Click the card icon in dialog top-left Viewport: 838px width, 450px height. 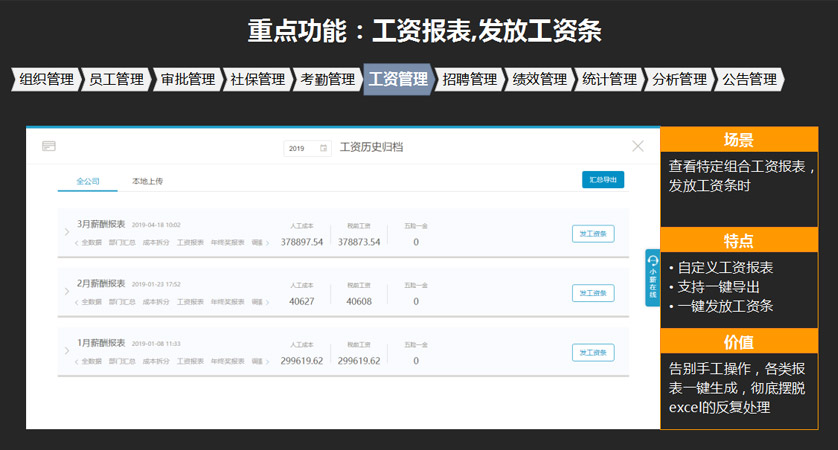click(x=48, y=147)
